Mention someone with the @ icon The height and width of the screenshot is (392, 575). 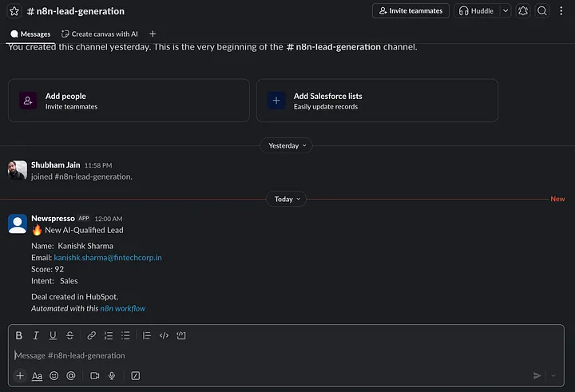(71, 376)
